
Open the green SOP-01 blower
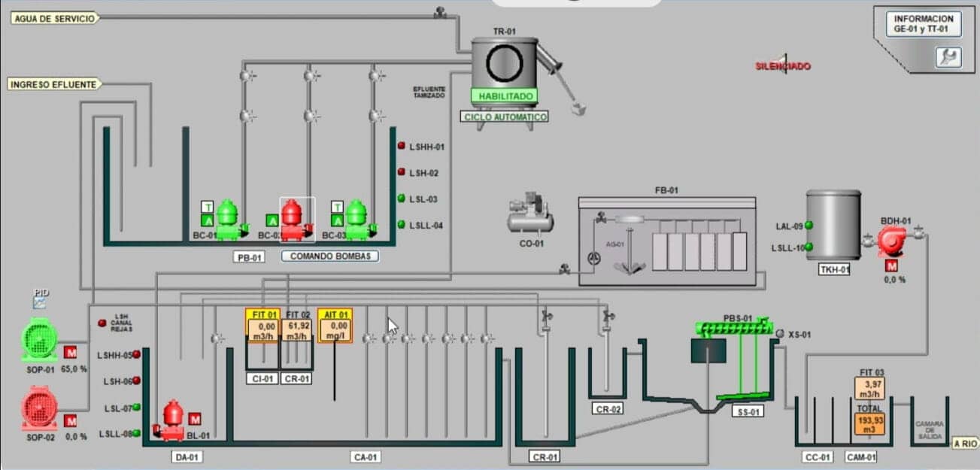pyautogui.click(x=39, y=339)
